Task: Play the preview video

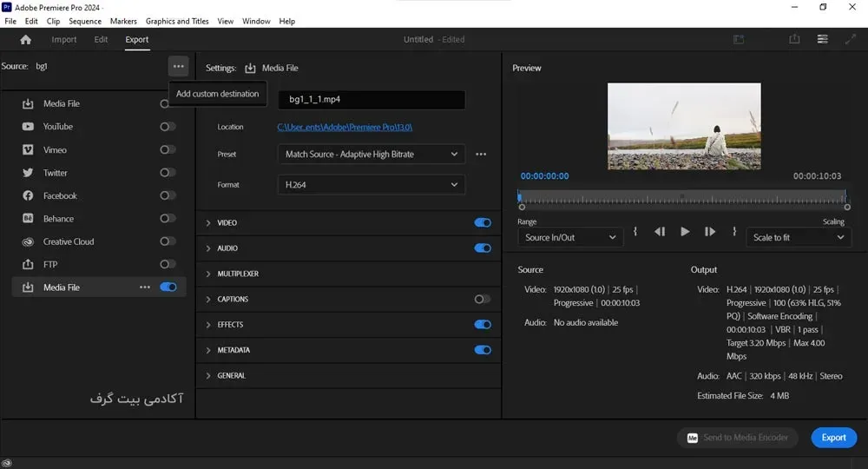Action: point(685,231)
